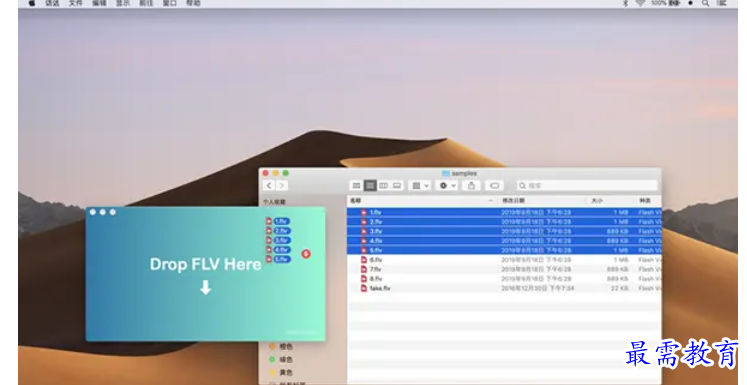Select the file 5.flv
This screenshot has width=747, height=385.
tap(504, 250)
